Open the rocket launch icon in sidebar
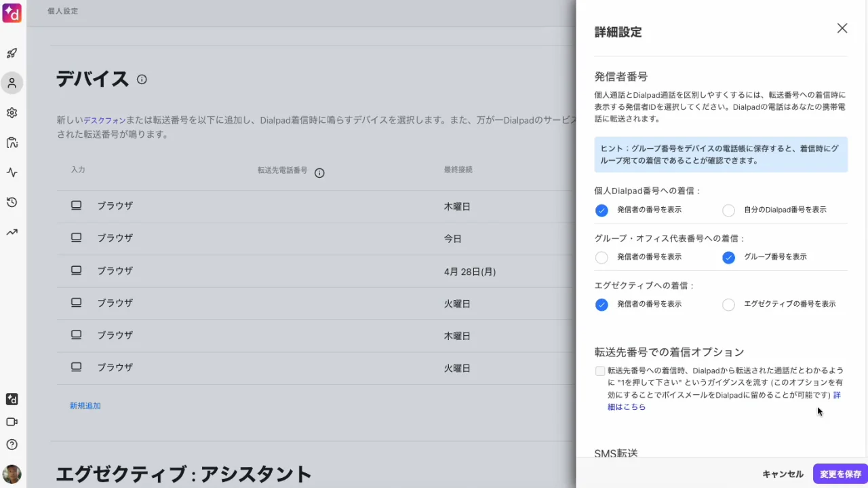Viewport: 868px width, 488px height. (12, 53)
